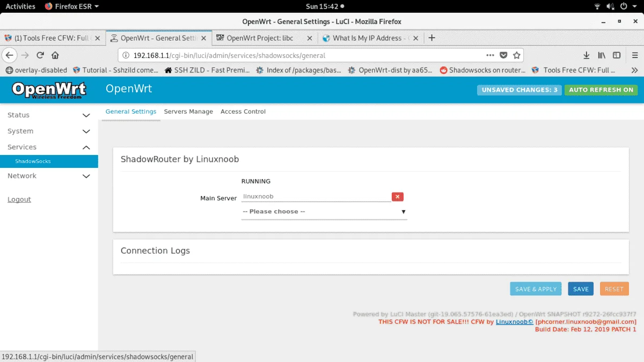
Task: Collapse the Services sidebar section
Action: click(x=49, y=147)
